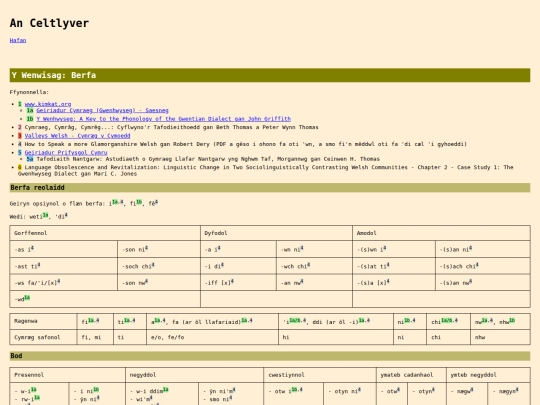Screen dimensions: 540x405
Task: Click the Cymrag safonol row label
Action: click(43, 338)
